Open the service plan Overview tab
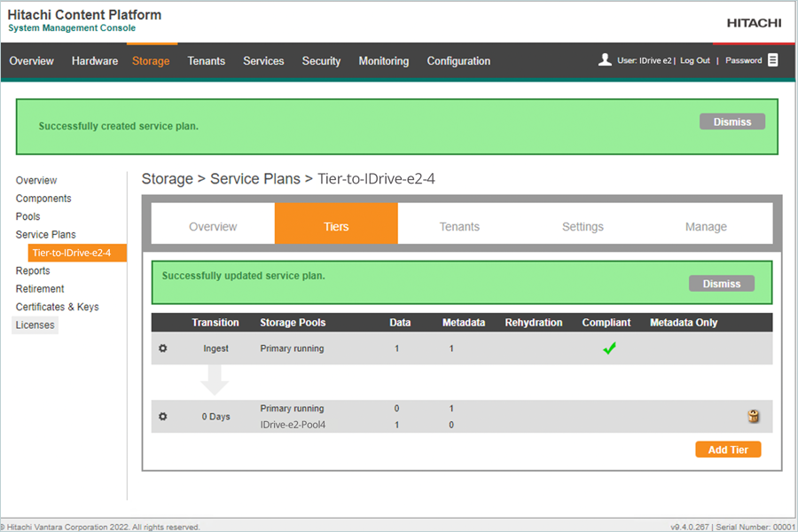 point(213,227)
